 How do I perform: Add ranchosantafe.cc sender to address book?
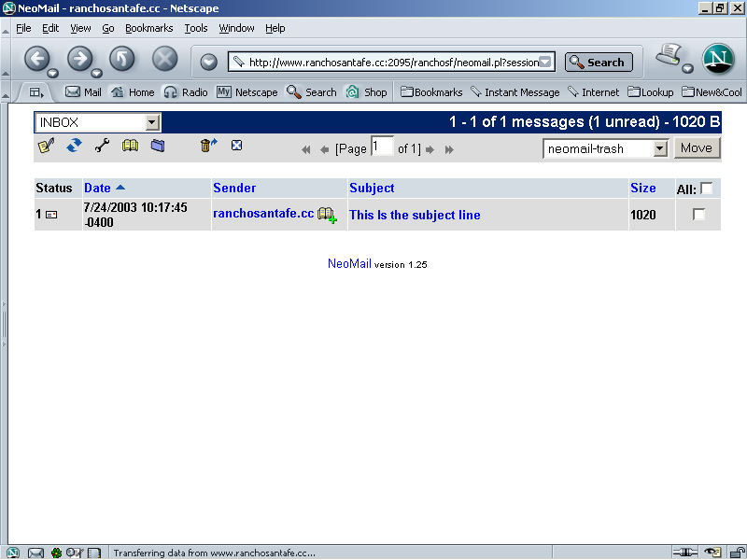(327, 215)
